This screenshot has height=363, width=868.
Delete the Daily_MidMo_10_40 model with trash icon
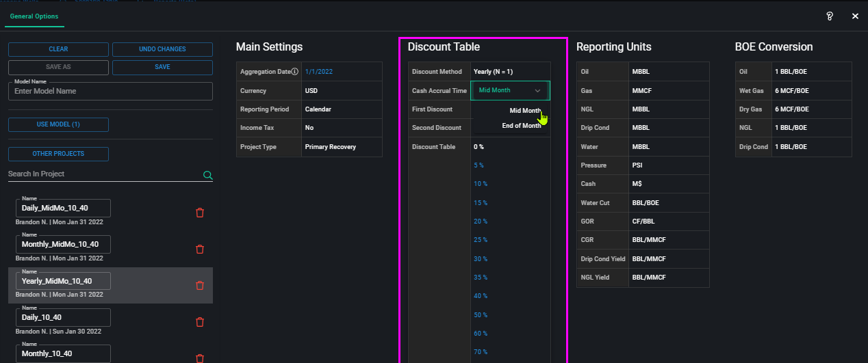pyautogui.click(x=200, y=213)
